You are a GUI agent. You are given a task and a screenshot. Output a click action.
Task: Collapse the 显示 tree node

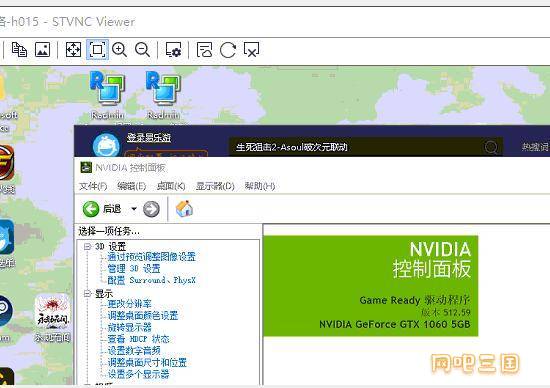[x=87, y=294]
